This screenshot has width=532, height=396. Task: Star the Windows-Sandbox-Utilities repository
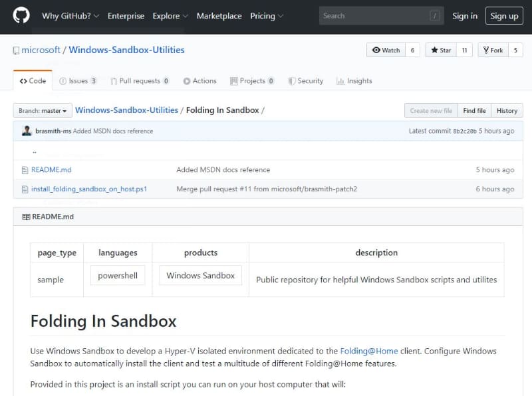point(440,50)
